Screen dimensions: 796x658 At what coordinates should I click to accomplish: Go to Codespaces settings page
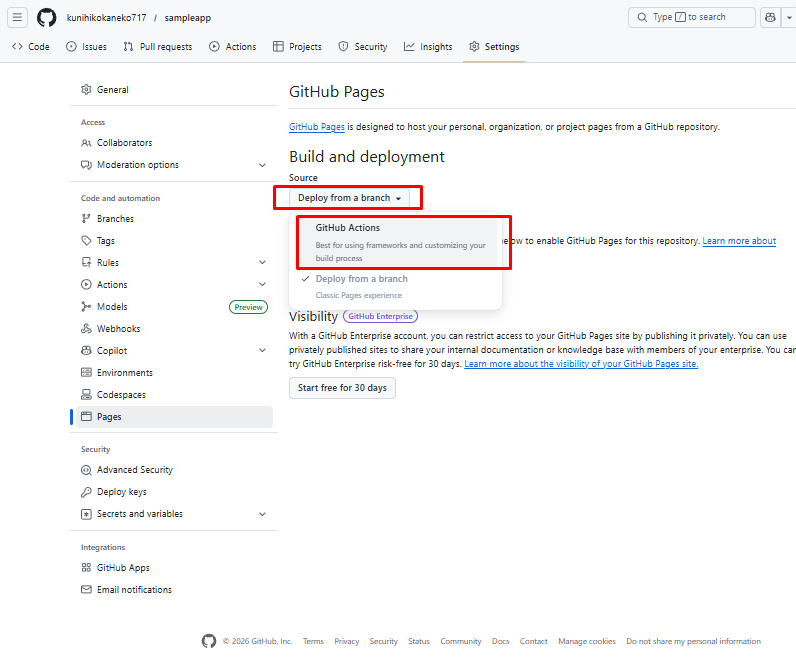[124, 394]
